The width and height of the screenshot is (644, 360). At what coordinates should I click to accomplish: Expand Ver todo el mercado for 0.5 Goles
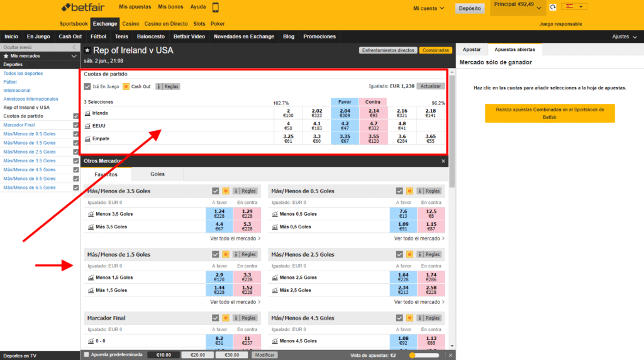pos(419,239)
